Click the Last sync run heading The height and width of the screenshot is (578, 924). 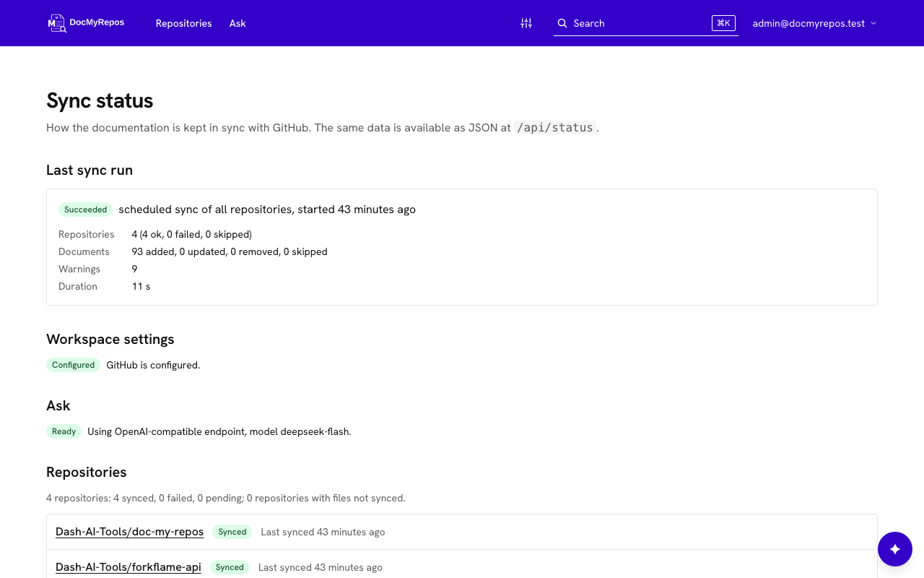point(90,170)
